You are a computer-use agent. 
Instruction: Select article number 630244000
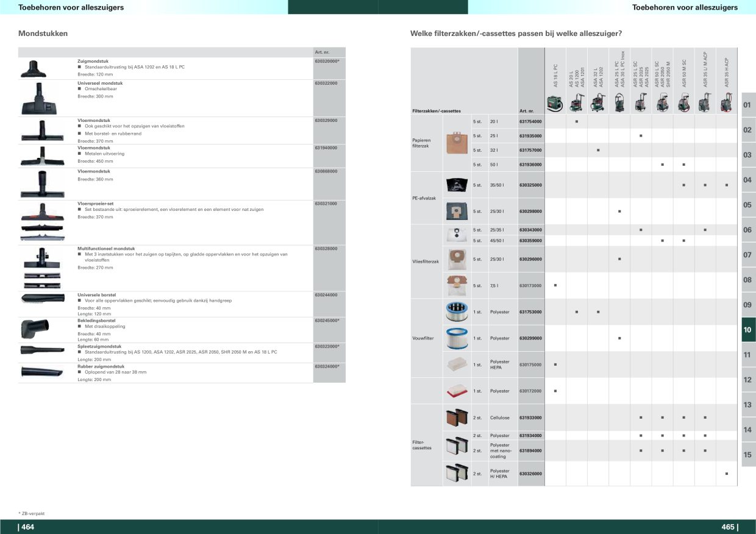[x=326, y=294]
